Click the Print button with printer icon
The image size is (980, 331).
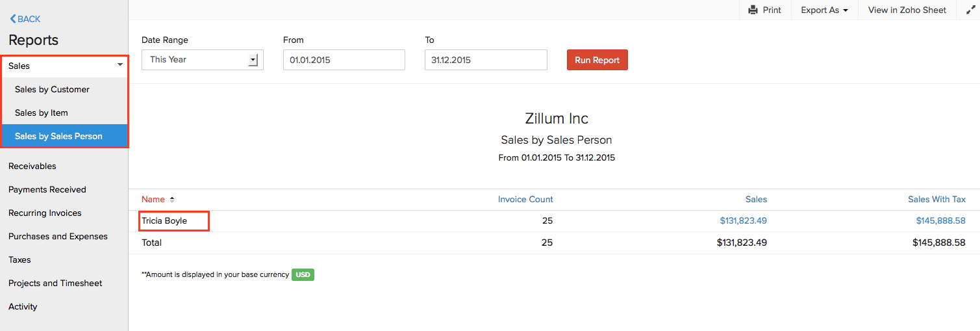(x=764, y=10)
